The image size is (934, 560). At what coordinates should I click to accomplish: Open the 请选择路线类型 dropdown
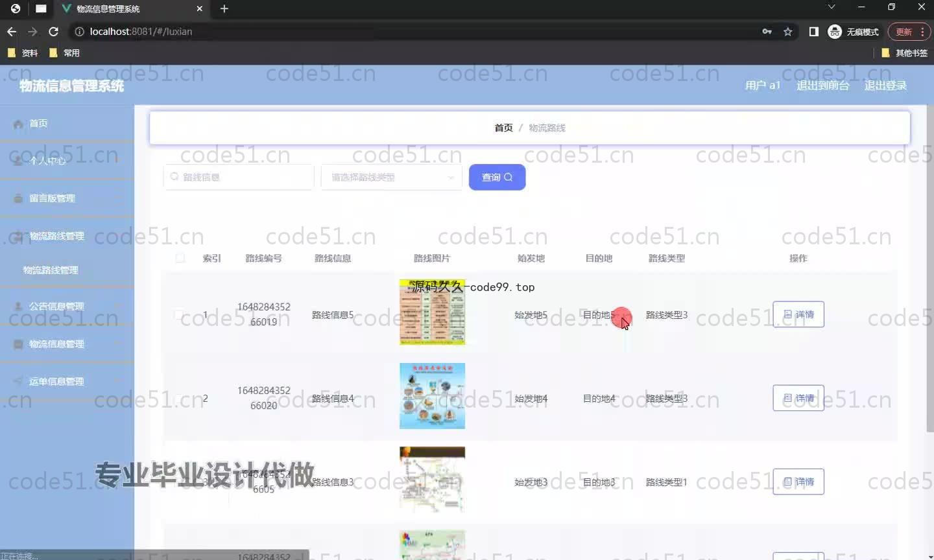pyautogui.click(x=392, y=177)
